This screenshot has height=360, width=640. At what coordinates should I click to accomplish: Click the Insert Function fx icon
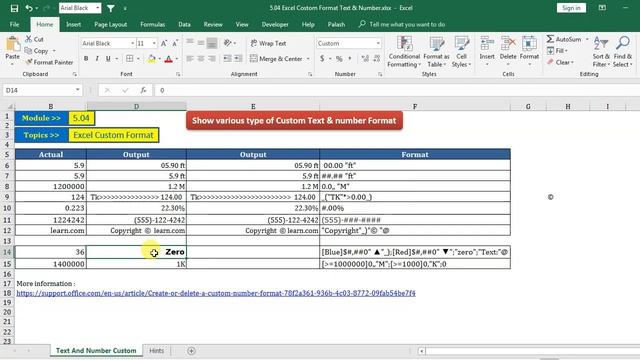(143, 90)
